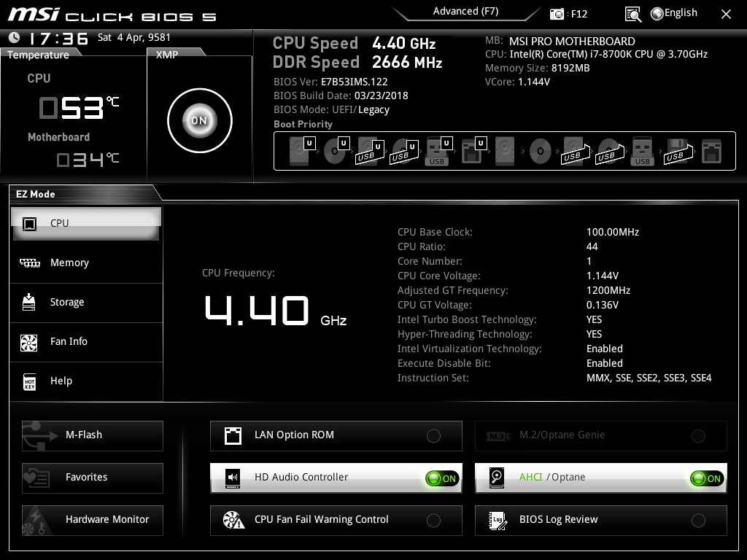Image resolution: width=747 pixels, height=560 pixels.
Task: Turn off the AHCI/Optane toggle
Action: (707, 478)
